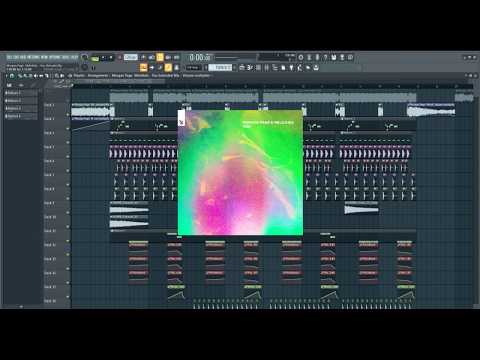Viewport: 480px width, 360px height.
Task: Click the CPU and memory monitor panel
Action: point(277,57)
